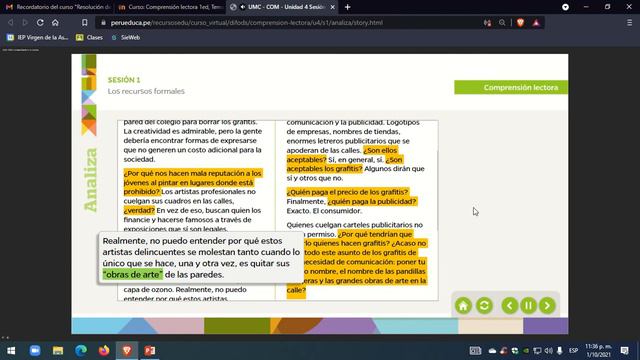The height and width of the screenshot is (360, 640).
Task: Open Brave browser in the taskbar
Action: (x=127, y=351)
